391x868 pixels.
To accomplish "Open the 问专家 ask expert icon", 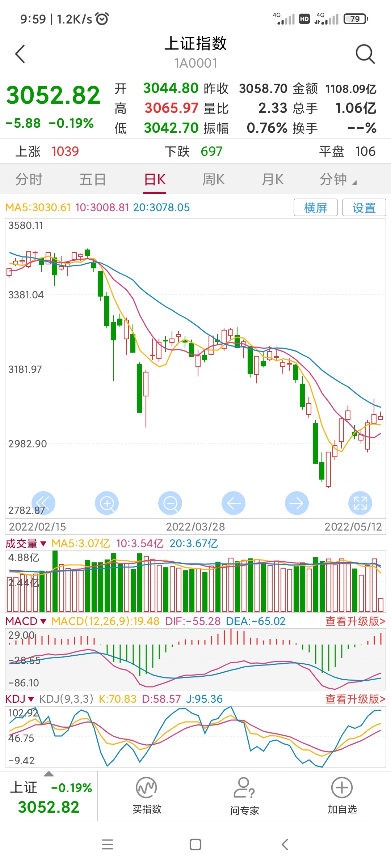I will [244, 788].
